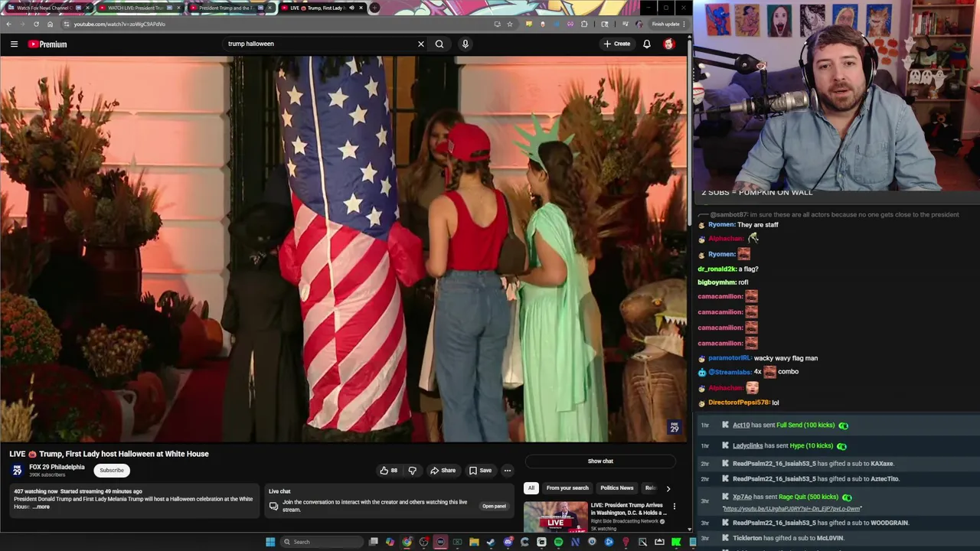The width and height of the screenshot is (980, 551).
Task: Click the FOX 29 Philadelphia channel name
Action: coord(57,467)
